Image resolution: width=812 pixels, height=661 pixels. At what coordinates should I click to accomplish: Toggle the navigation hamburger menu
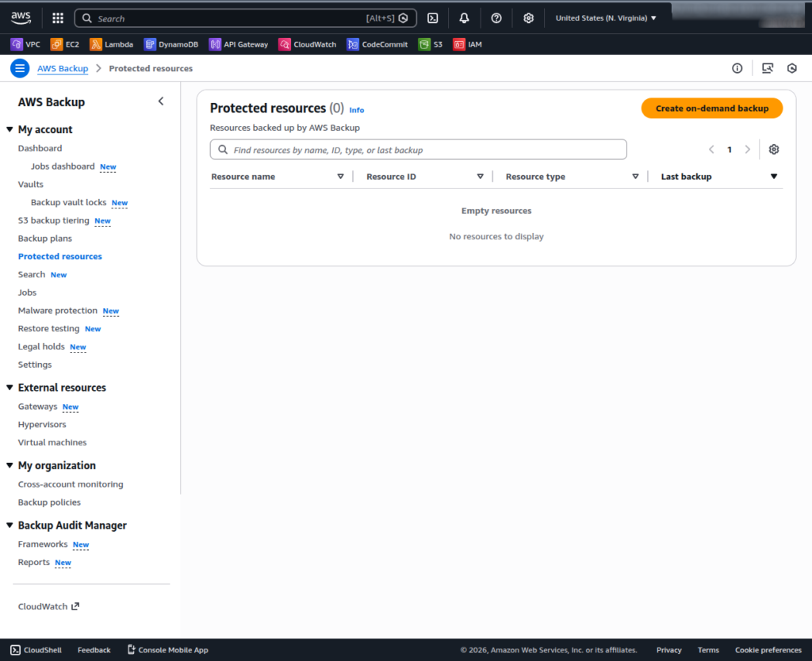click(20, 68)
